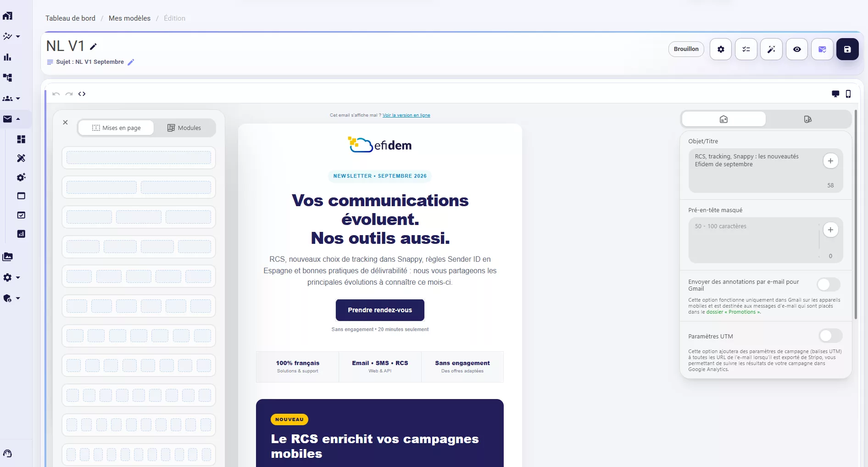
Task: Undo the last change
Action: click(x=56, y=94)
